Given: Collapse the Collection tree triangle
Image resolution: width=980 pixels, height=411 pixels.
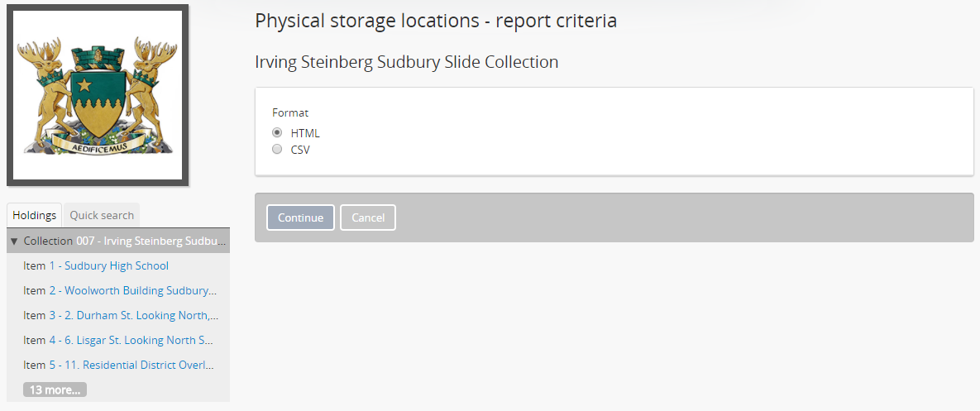Looking at the screenshot, I should pos(14,241).
